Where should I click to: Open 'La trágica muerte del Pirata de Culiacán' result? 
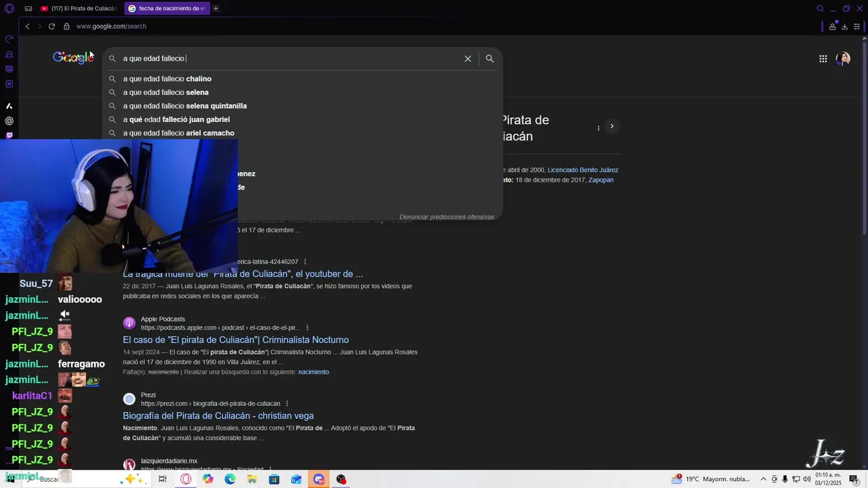click(243, 274)
